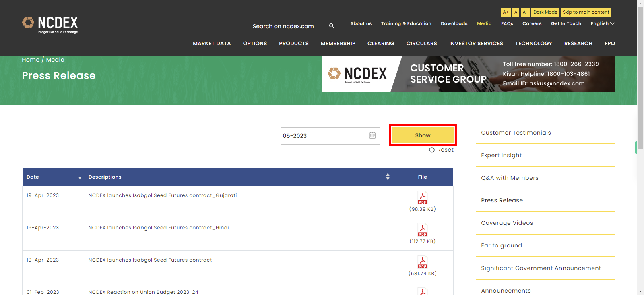
Task: Open Downloads link
Action: pos(454,23)
